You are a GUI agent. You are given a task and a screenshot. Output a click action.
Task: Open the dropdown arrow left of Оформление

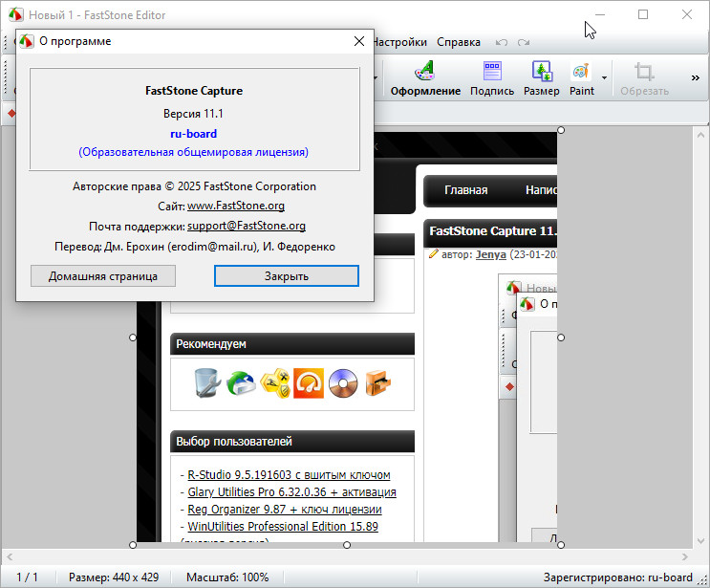[x=377, y=78]
